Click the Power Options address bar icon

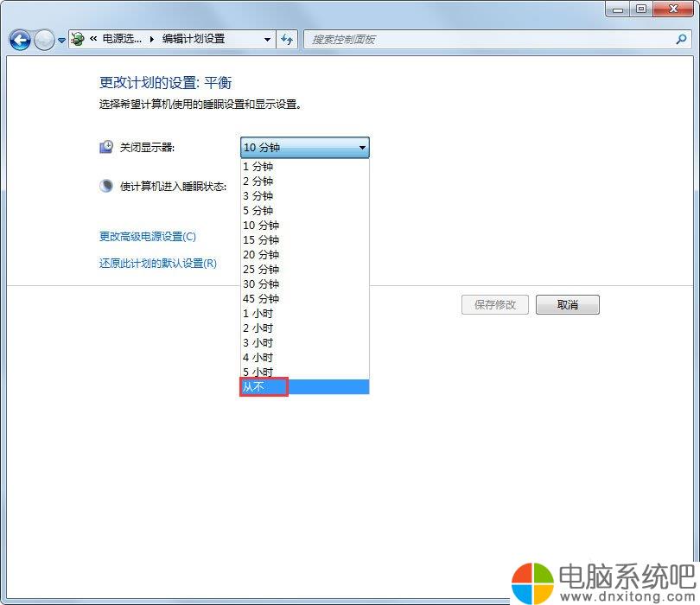(78, 39)
